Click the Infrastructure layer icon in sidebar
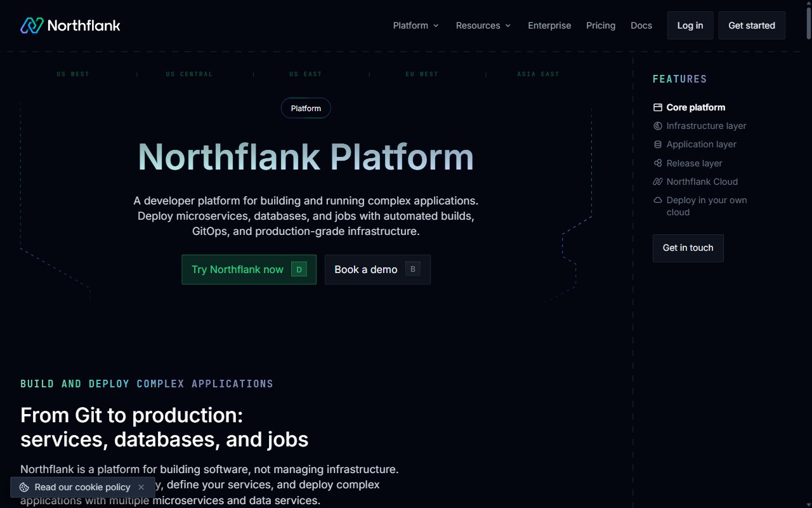The height and width of the screenshot is (508, 812). [x=658, y=126]
